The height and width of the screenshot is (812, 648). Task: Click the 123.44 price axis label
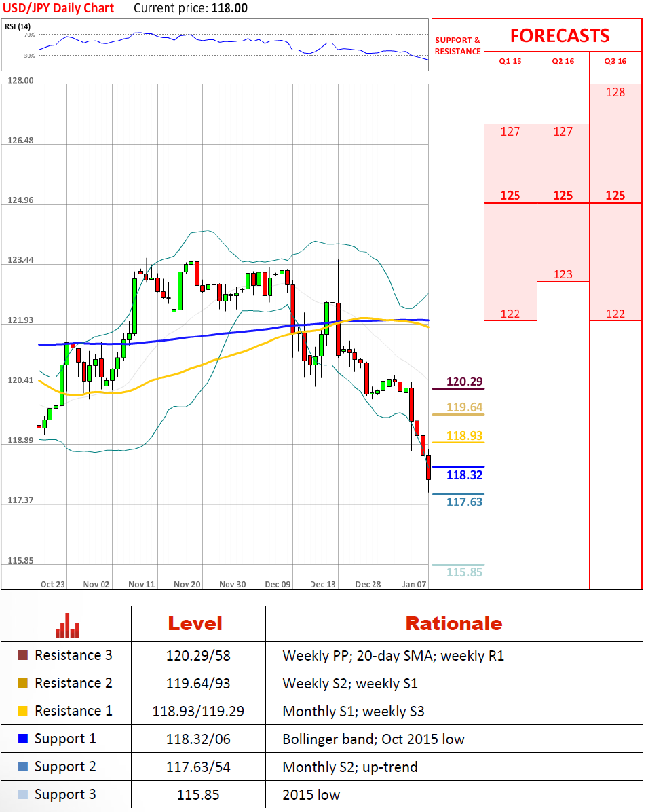click(x=21, y=260)
